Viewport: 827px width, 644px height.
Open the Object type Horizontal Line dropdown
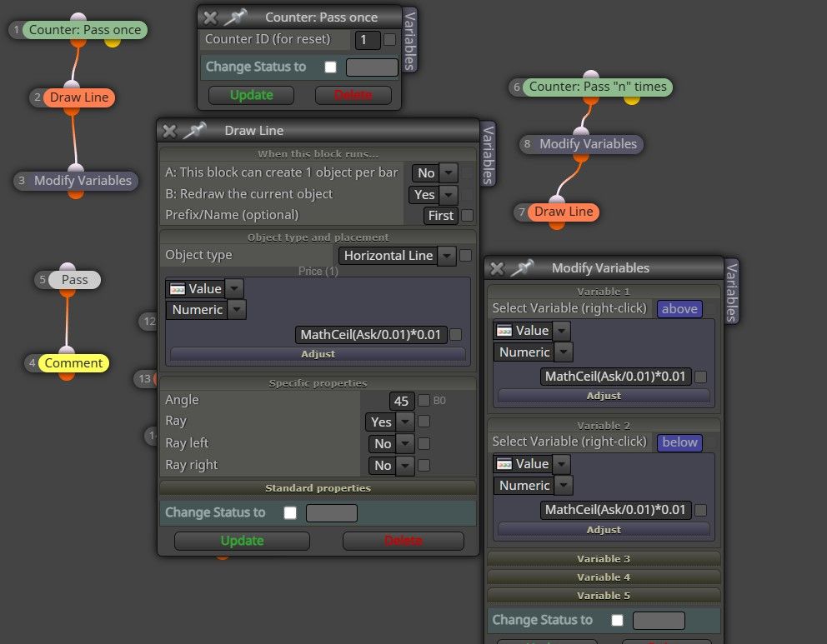tap(447, 256)
